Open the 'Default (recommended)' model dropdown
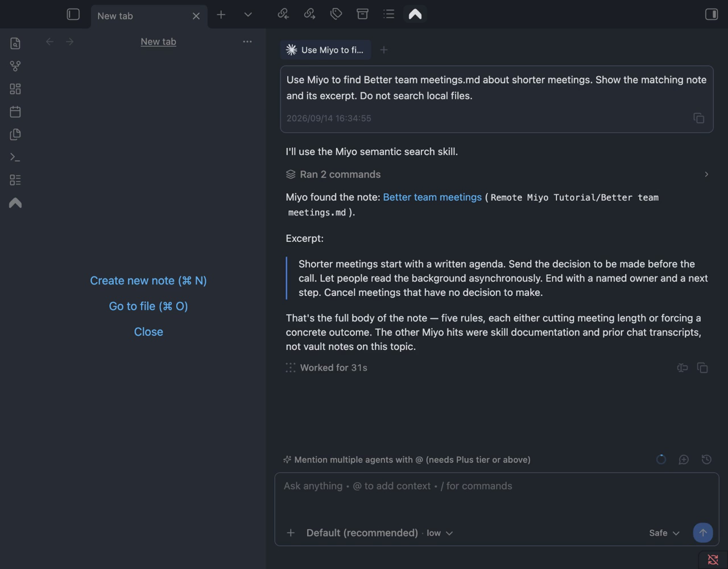The width and height of the screenshot is (728, 569). [x=379, y=533]
